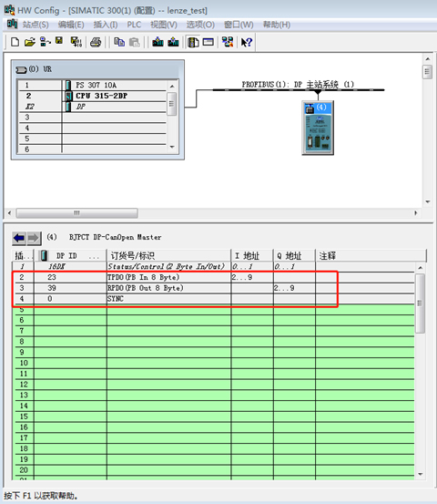
Task: Click the BJPCT DP-CanOpen Master label
Action: coord(115,237)
